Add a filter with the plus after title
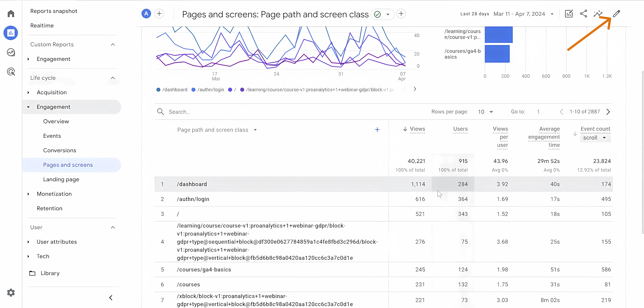Image resolution: width=644 pixels, height=308 pixels. point(401,14)
